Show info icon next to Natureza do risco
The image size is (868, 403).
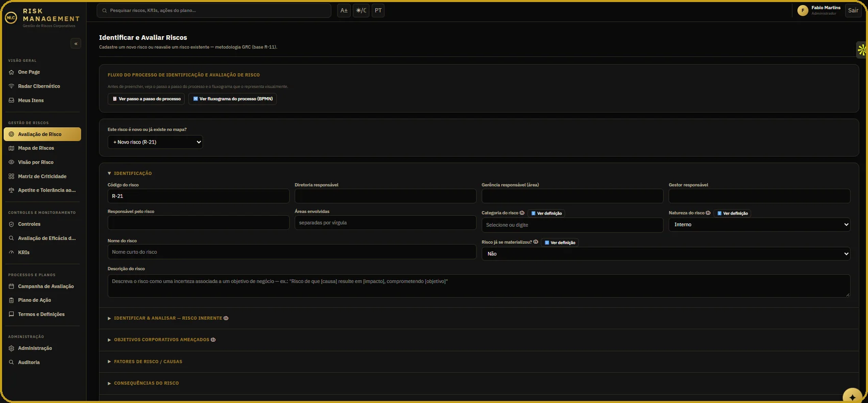pos(708,213)
